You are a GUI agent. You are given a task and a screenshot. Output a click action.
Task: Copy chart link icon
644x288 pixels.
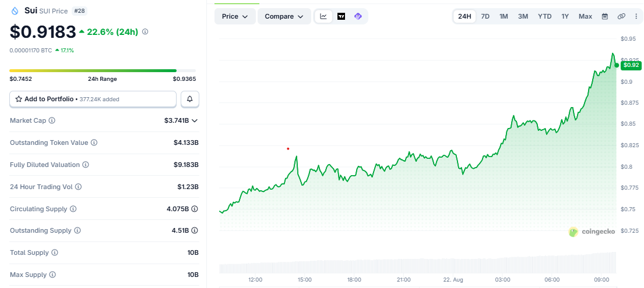click(621, 16)
